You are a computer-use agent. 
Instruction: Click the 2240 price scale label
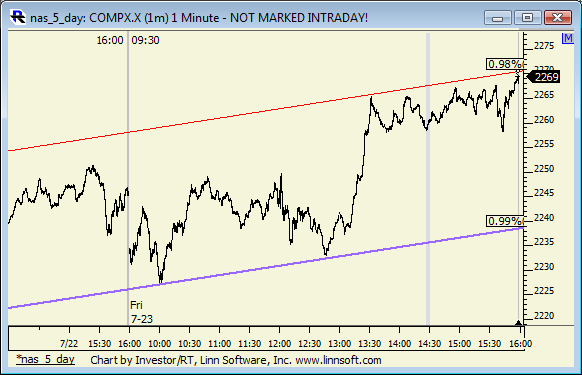point(544,218)
